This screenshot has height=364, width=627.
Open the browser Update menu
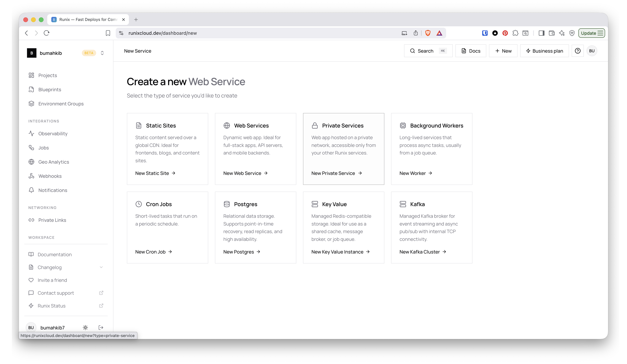click(591, 33)
